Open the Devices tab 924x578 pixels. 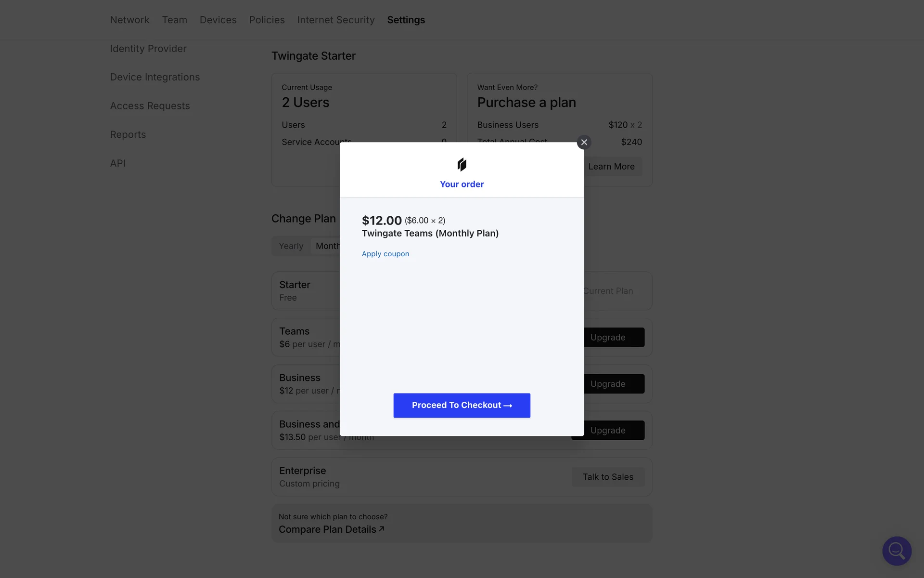tap(218, 20)
